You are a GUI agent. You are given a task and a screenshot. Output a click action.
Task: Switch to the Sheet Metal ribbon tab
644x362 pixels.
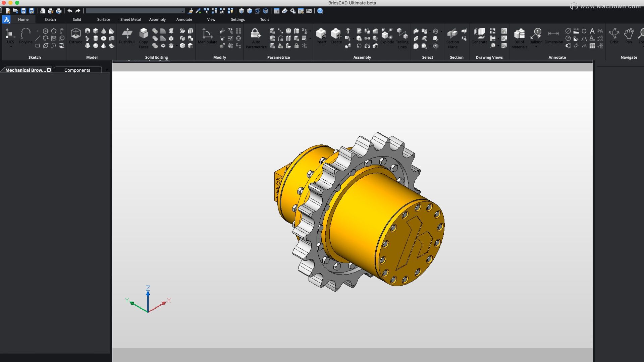coord(130,19)
